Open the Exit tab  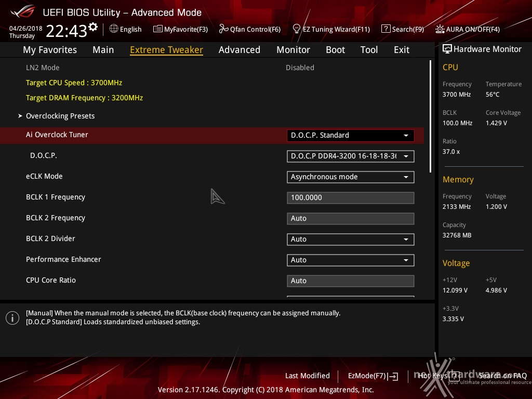point(402,50)
